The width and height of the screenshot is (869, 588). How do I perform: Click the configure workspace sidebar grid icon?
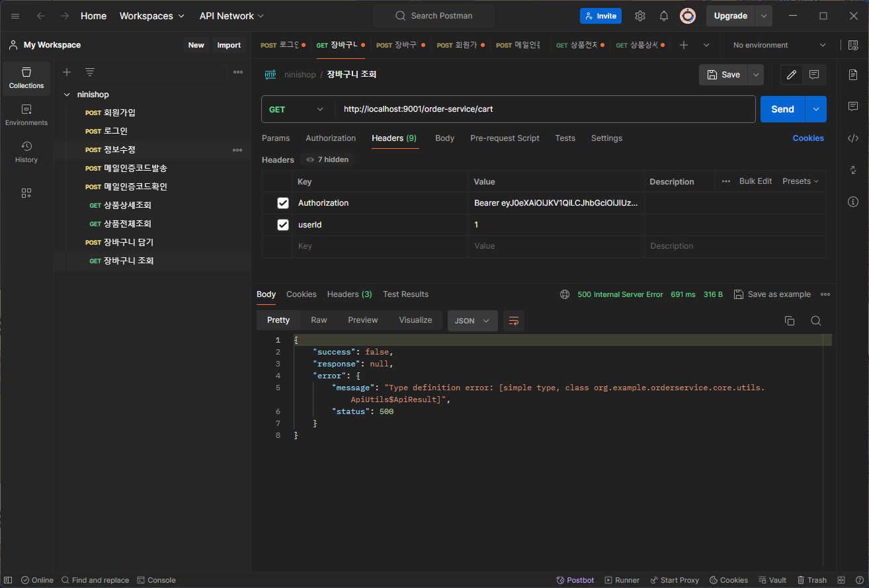tap(26, 193)
